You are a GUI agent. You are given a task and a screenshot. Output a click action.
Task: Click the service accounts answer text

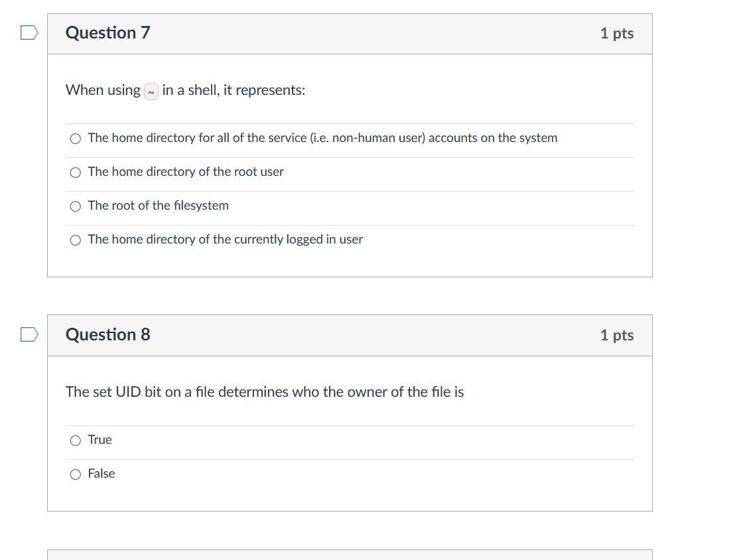click(322, 138)
